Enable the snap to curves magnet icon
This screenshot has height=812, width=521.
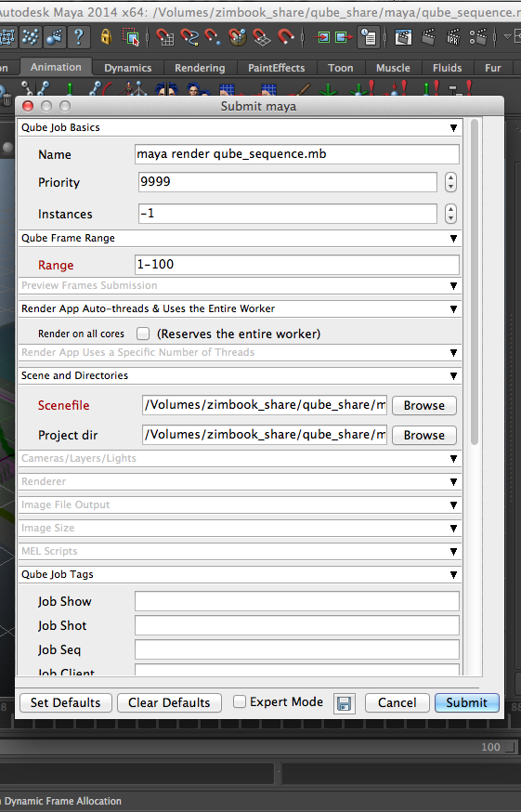[189, 37]
